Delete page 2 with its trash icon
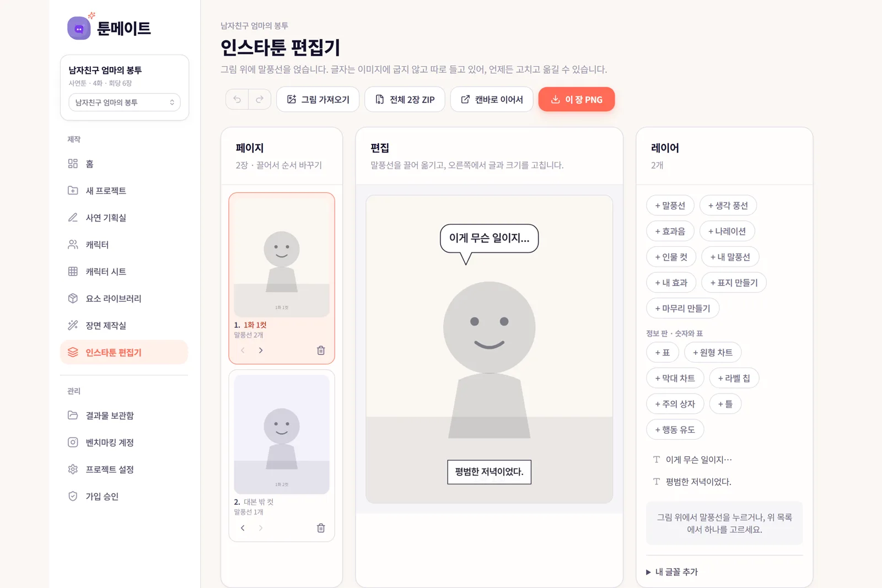Image resolution: width=882 pixels, height=588 pixels. point(321,528)
